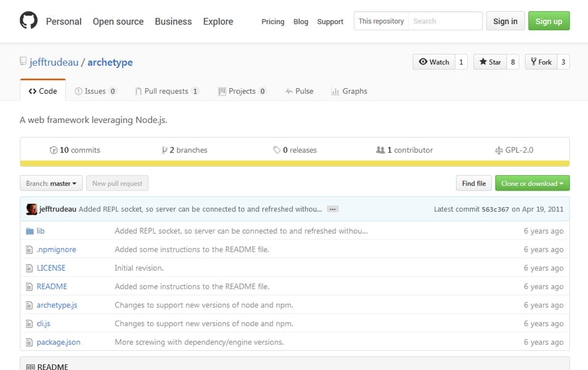Open the Pull requests tab
Screen dimensions: 588x370
[166, 91]
